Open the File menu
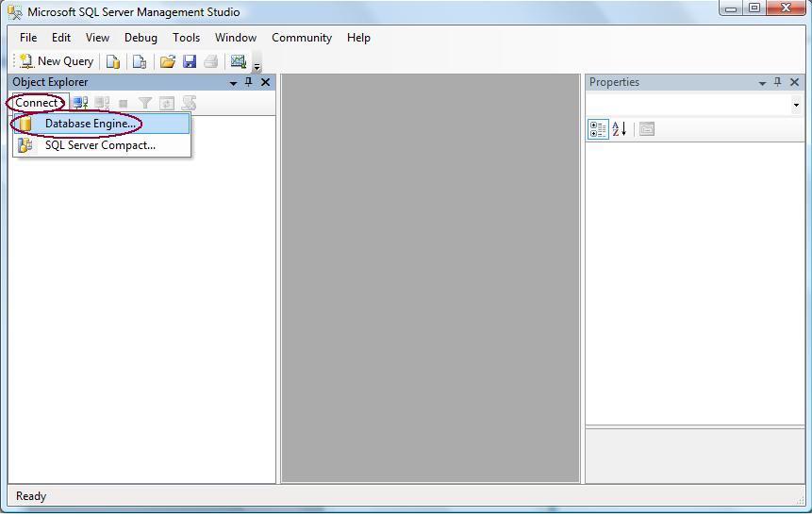 coord(28,38)
